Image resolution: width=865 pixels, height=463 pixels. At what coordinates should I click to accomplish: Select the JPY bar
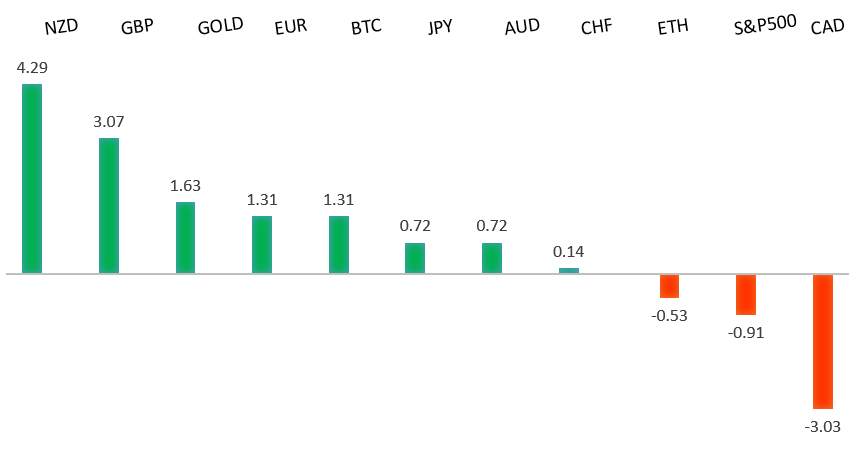click(415, 257)
